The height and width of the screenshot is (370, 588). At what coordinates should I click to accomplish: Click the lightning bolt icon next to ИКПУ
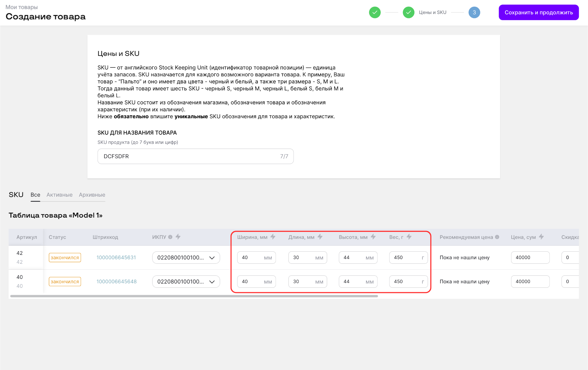[x=178, y=237]
